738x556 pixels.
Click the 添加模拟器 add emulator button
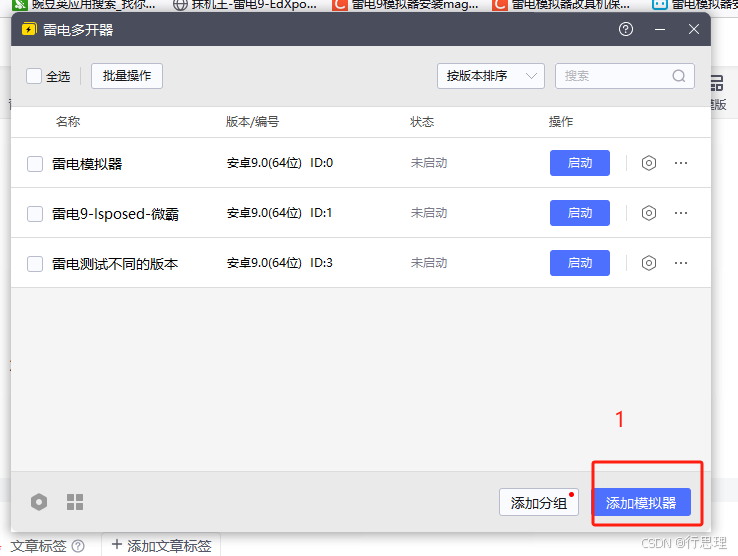pyautogui.click(x=641, y=502)
